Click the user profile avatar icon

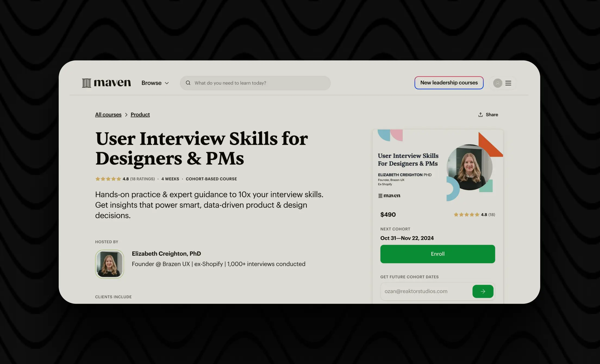tap(498, 83)
